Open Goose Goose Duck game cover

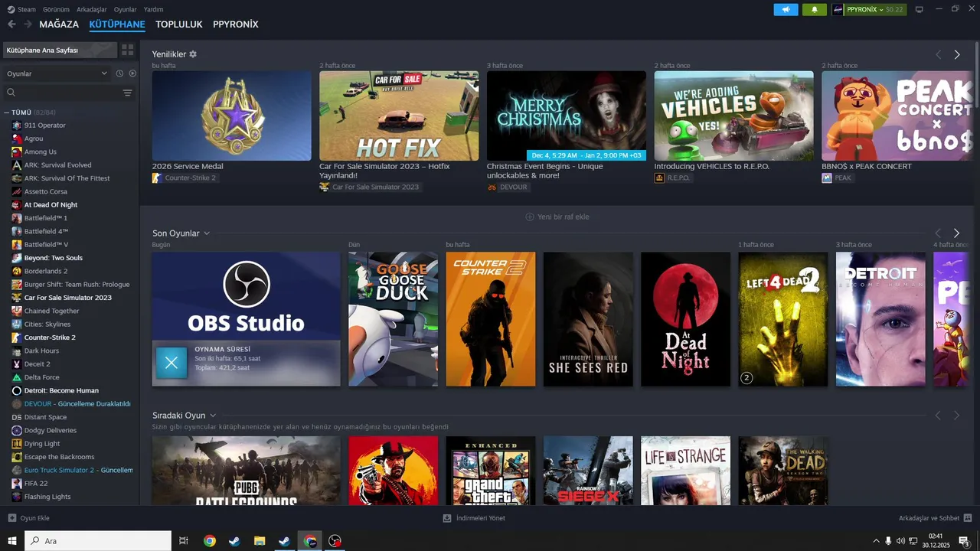(393, 319)
